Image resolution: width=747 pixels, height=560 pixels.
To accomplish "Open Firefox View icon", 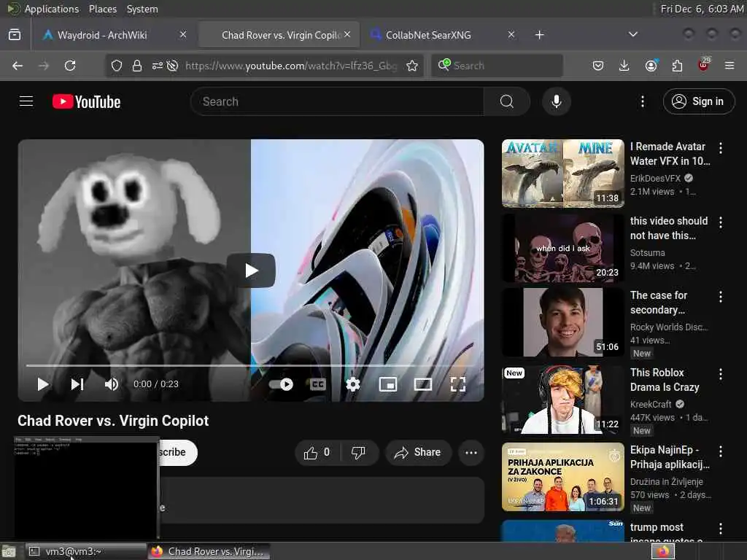I will point(15,34).
